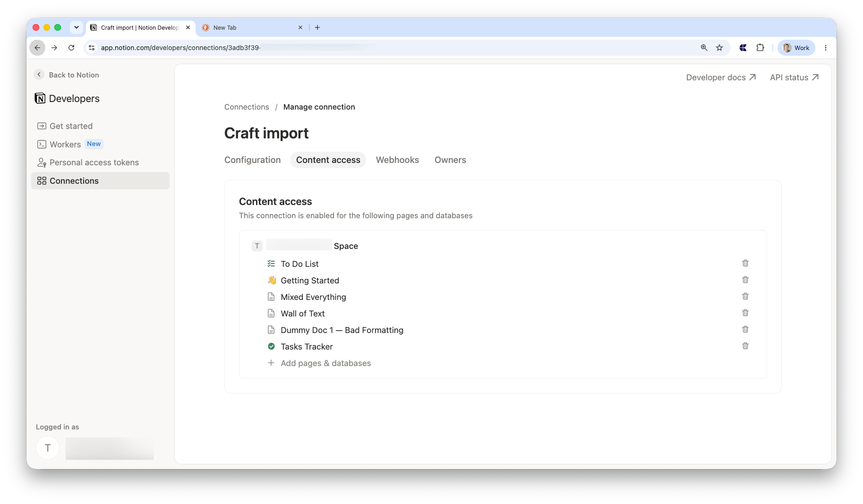Image resolution: width=863 pixels, height=504 pixels.
Task: Click the waving hand emoji for Getting Started
Action: coord(272,280)
